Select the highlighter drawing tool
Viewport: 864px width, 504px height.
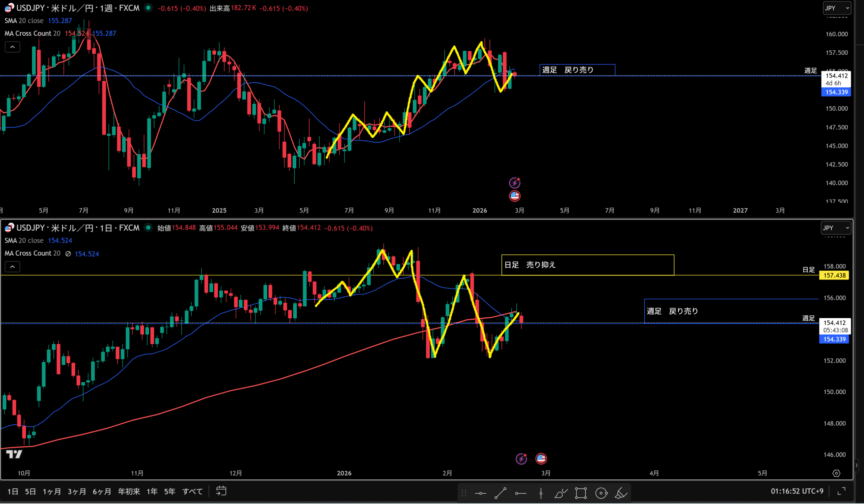(621, 494)
